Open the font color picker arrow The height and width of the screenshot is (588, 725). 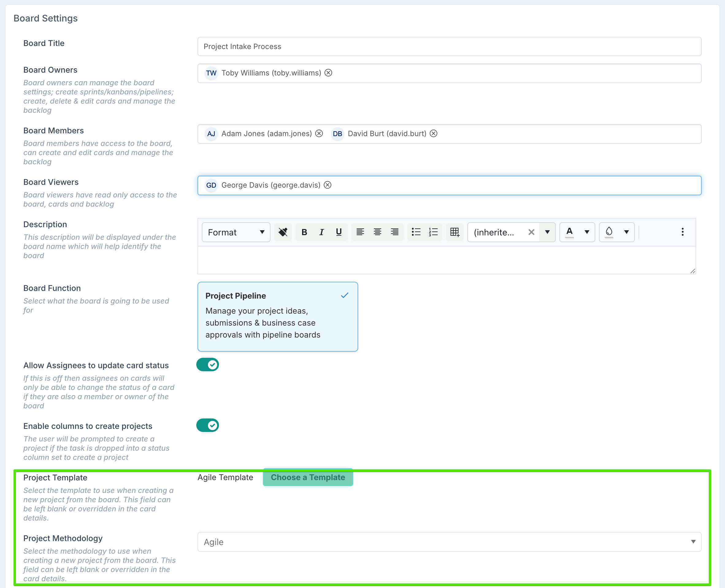click(x=587, y=232)
